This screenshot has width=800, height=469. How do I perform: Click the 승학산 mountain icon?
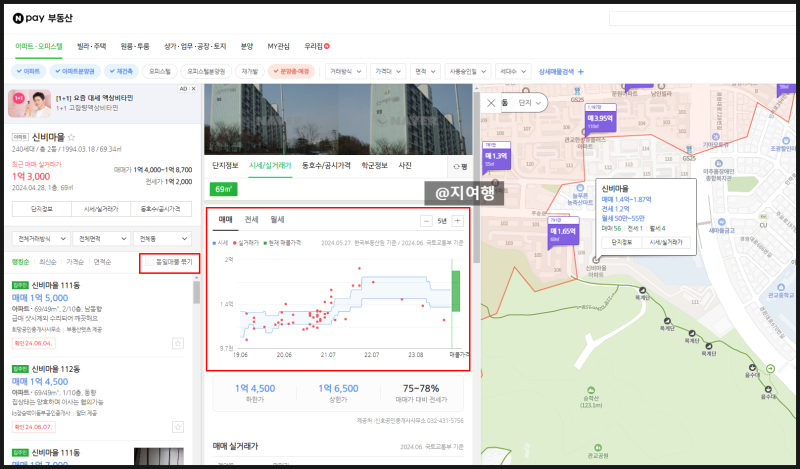pyautogui.click(x=591, y=390)
